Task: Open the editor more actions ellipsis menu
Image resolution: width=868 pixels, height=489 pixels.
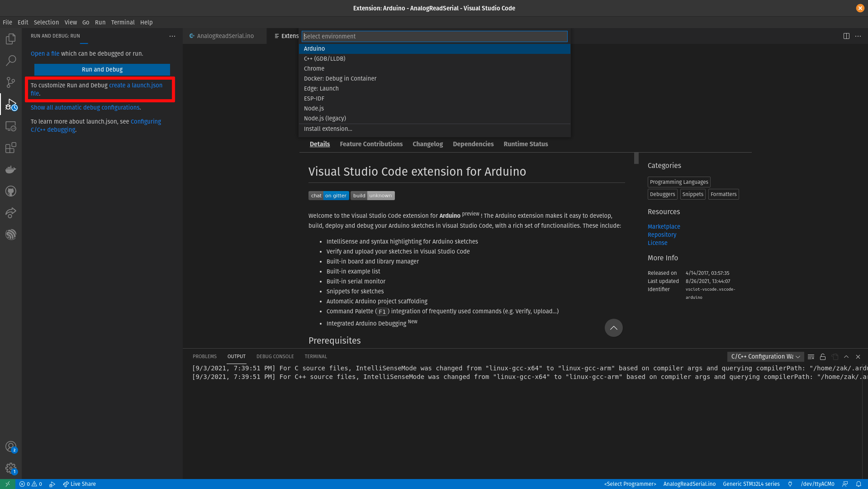Action: tap(858, 36)
